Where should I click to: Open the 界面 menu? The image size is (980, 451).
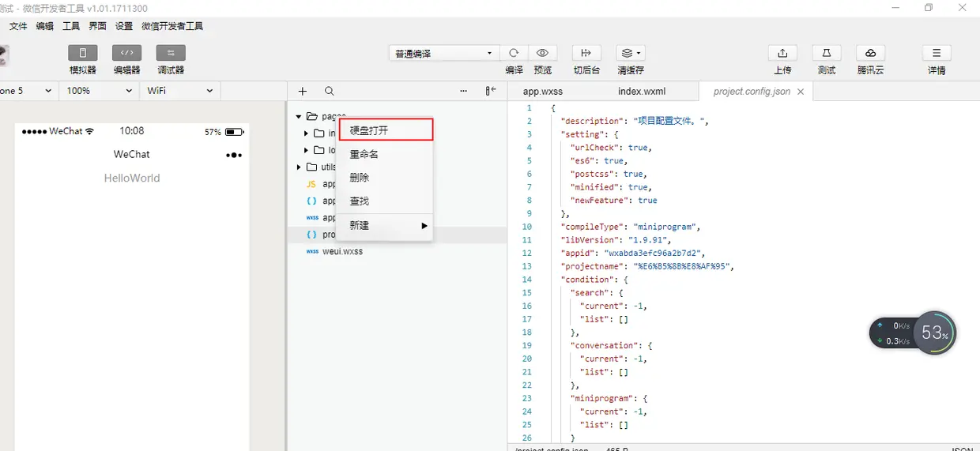[x=97, y=26]
